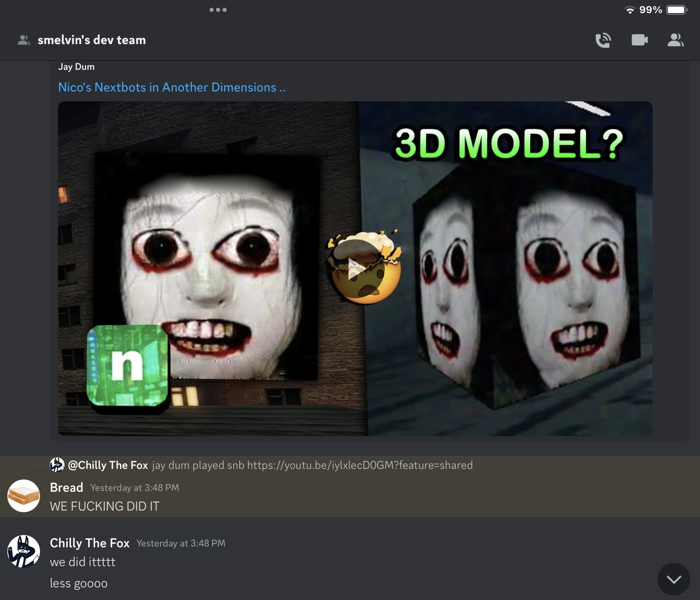The image size is (700, 600).
Task: Open Nico's Nextbots in Another Dimensions link
Action: click(171, 87)
